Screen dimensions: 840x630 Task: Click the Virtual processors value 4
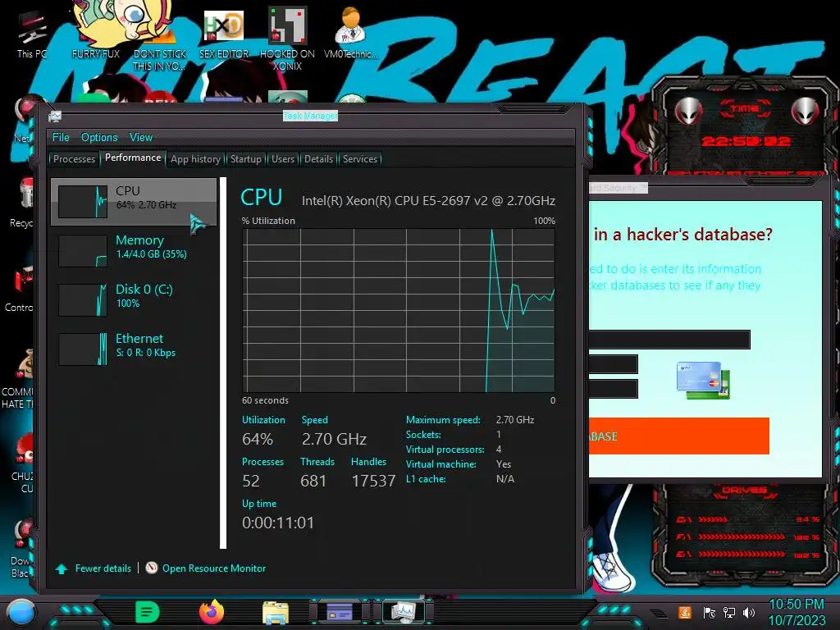click(499, 450)
